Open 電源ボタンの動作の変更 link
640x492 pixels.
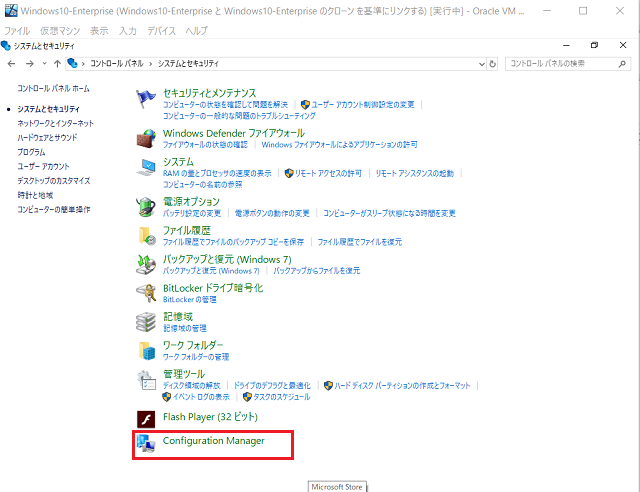pyautogui.click(x=272, y=213)
